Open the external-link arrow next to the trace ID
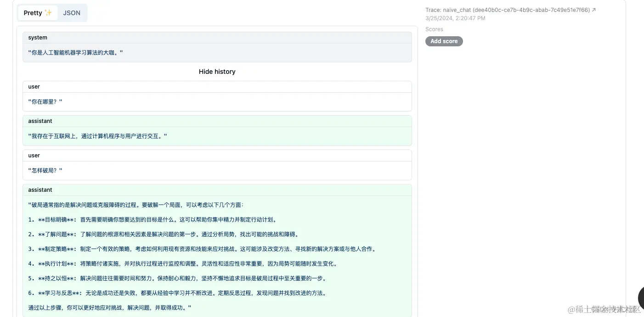The height and width of the screenshot is (317, 644). point(594,10)
